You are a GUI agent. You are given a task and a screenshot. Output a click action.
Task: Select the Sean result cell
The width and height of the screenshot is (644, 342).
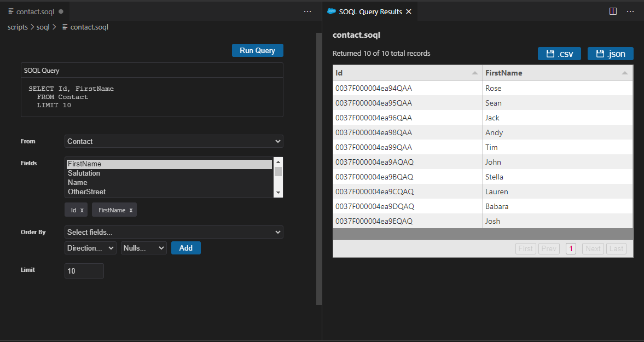(x=558, y=103)
